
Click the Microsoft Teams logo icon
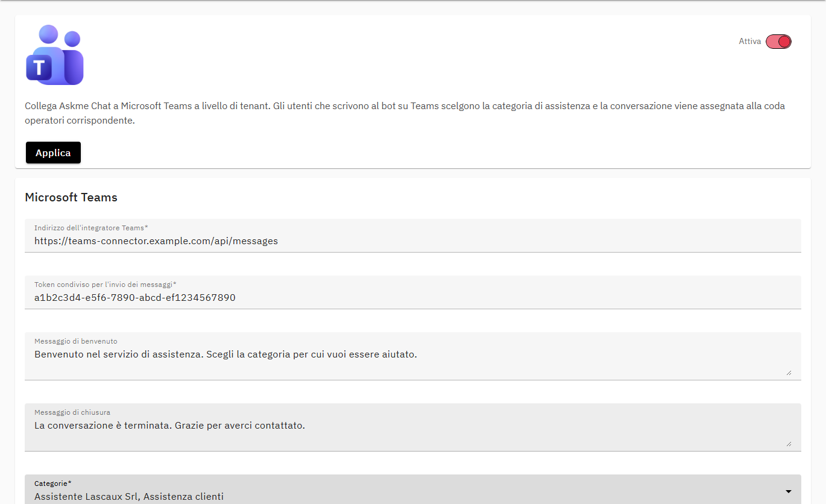pos(55,55)
